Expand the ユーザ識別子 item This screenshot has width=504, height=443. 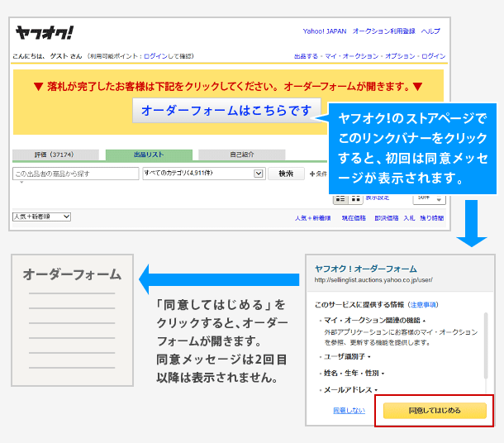[347, 356]
